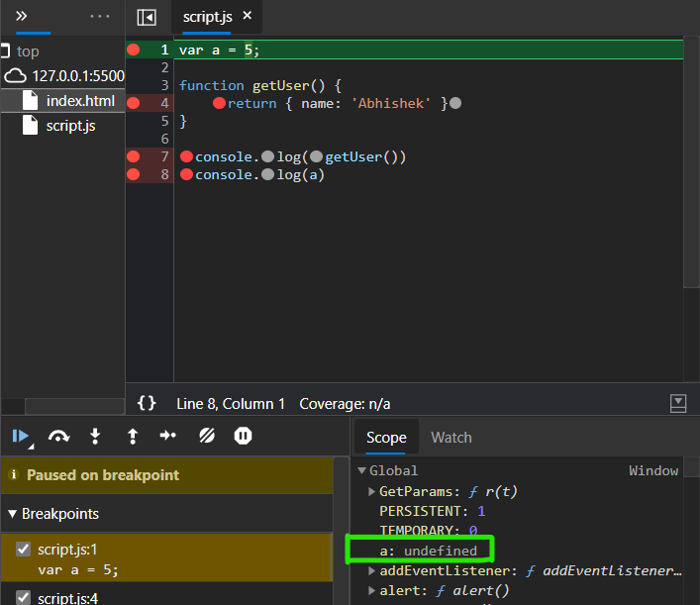700x605 pixels.
Task: Click the Window label in Global scope
Action: point(653,470)
